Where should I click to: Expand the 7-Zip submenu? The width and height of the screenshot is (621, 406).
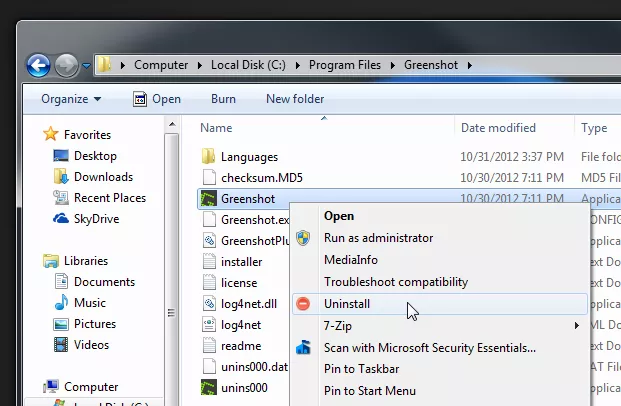coord(440,326)
